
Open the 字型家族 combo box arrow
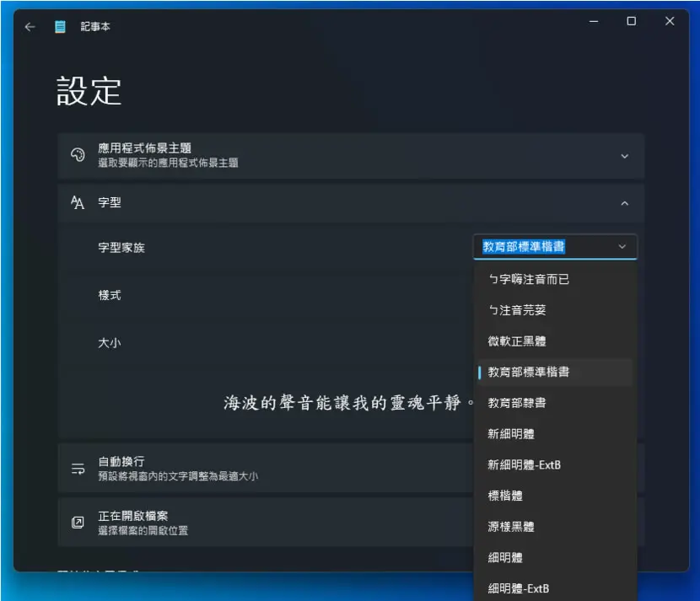tap(622, 247)
